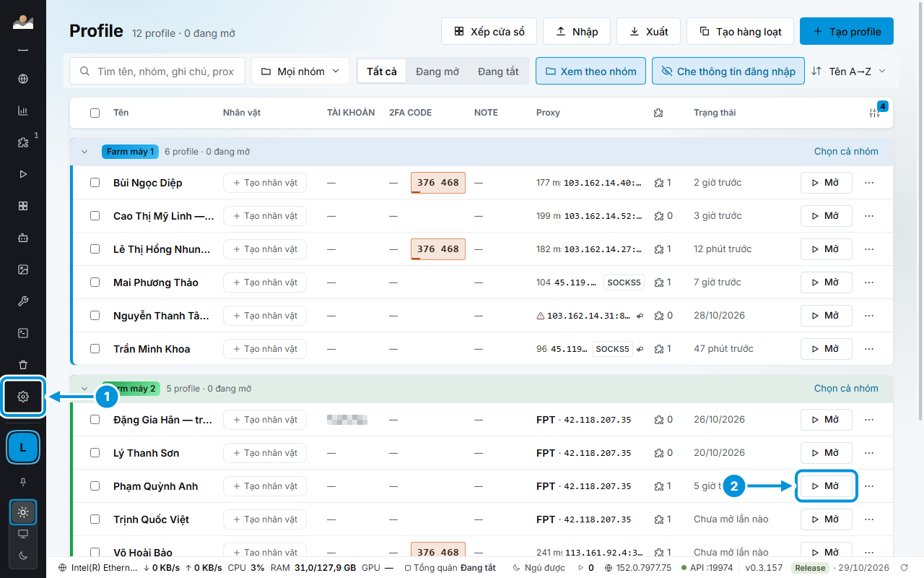Switch to the Tất cả tab
The height and width of the screenshot is (578, 924).
[382, 72]
